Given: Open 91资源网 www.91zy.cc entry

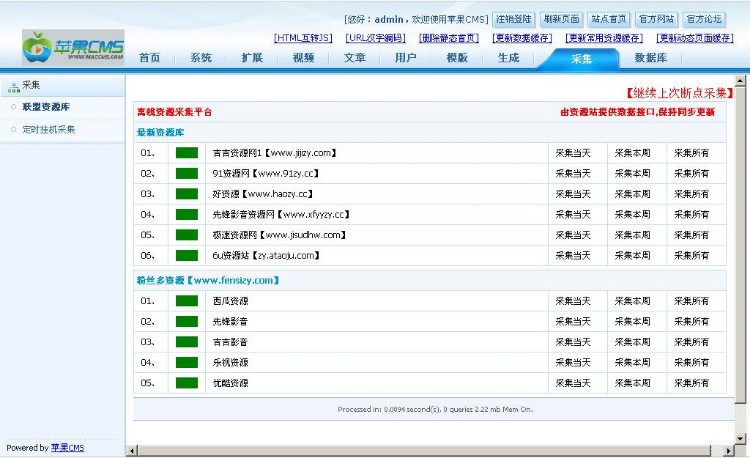Looking at the screenshot, I should pos(265,174).
